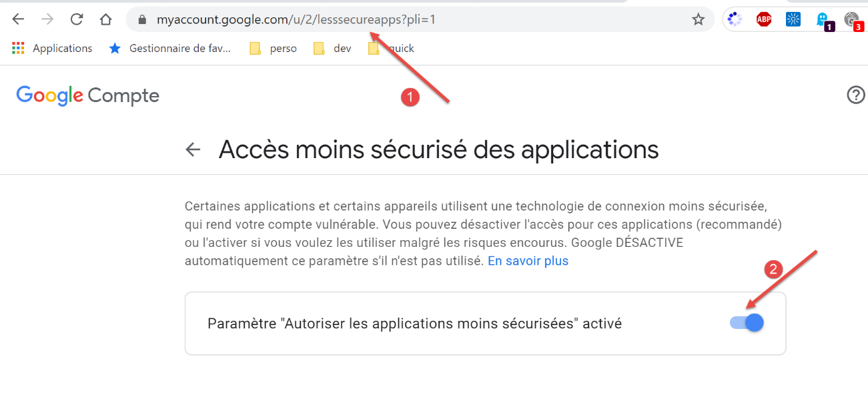The width and height of the screenshot is (868, 395).
Task: Click the padlock site info icon
Action: tap(141, 20)
